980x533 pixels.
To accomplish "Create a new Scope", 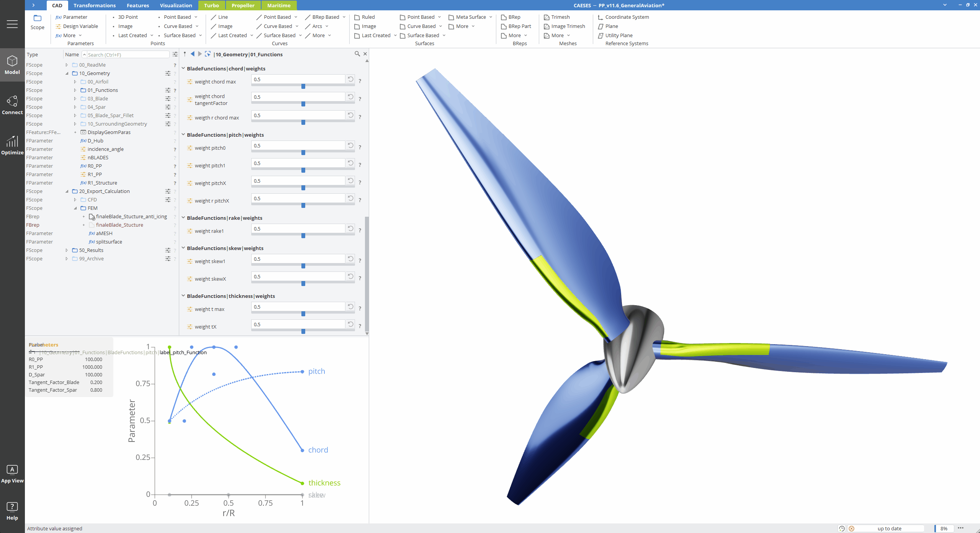I will pos(38,22).
